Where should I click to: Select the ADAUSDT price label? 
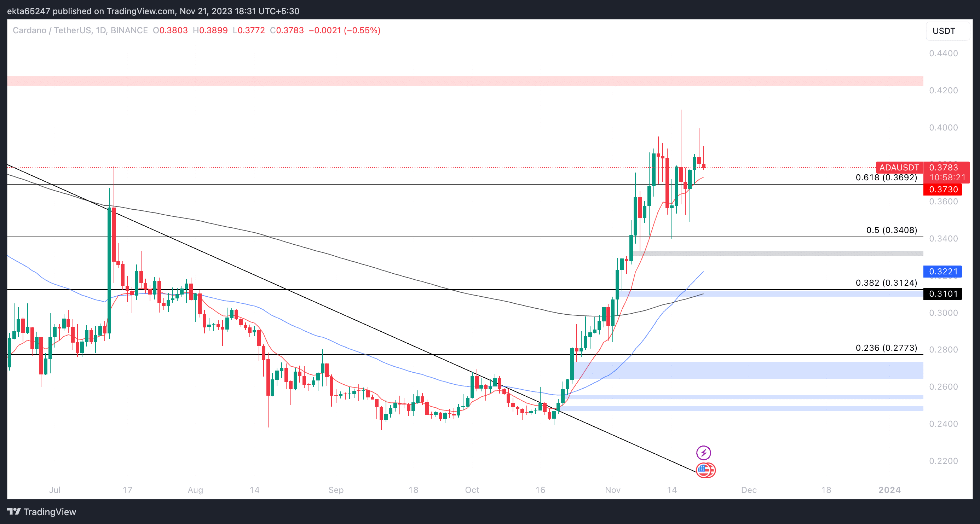pyautogui.click(x=899, y=167)
